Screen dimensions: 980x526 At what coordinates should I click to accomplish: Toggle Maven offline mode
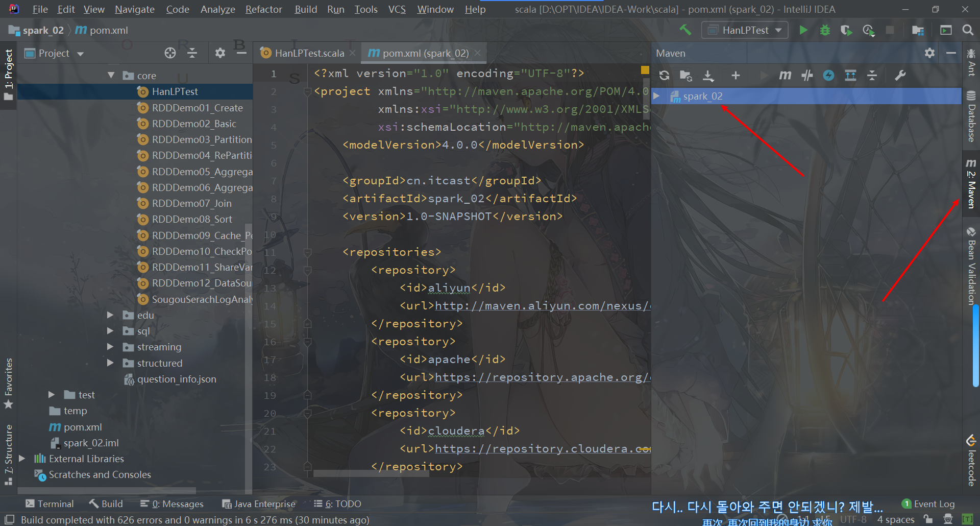click(807, 76)
